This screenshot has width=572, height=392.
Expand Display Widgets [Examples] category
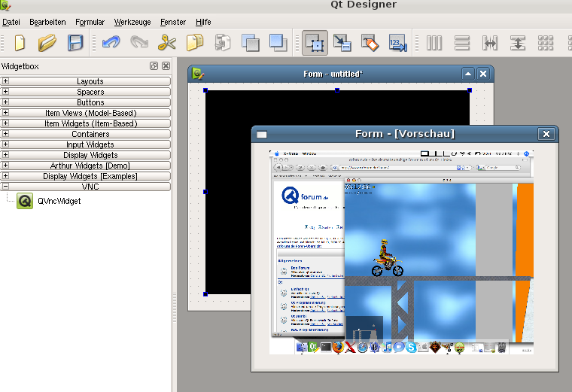coord(5,176)
